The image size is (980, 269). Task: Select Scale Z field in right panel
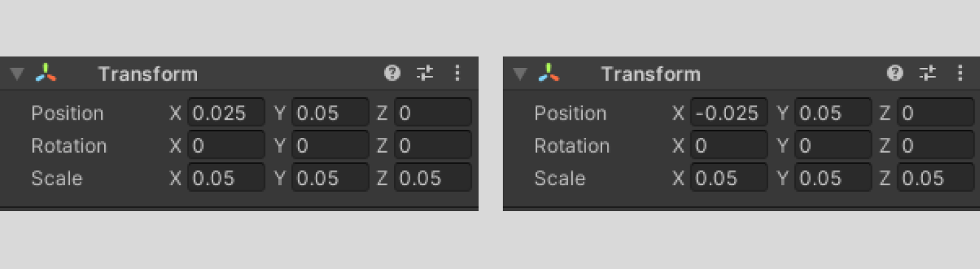(936, 178)
